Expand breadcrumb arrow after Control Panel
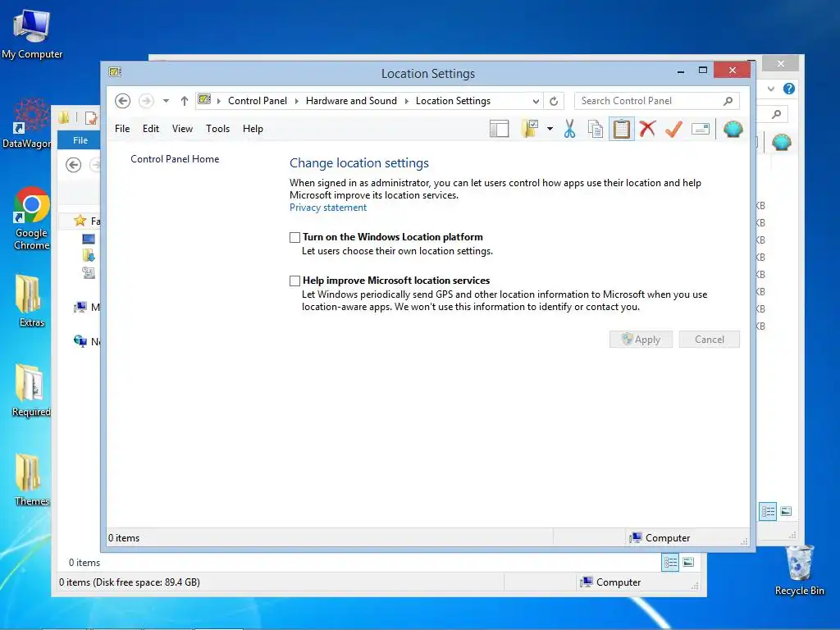The height and width of the screenshot is (630, 840). coord(296,101)
